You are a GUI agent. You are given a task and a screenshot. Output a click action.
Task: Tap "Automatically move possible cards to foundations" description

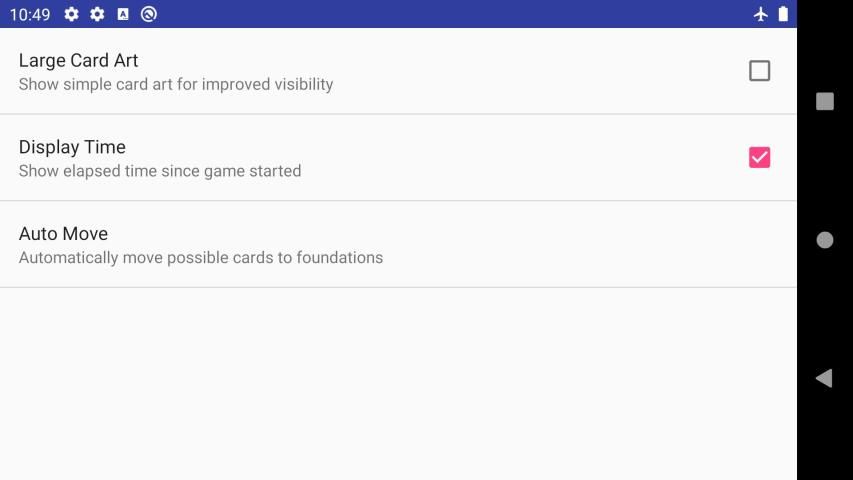tap(201, 258)
